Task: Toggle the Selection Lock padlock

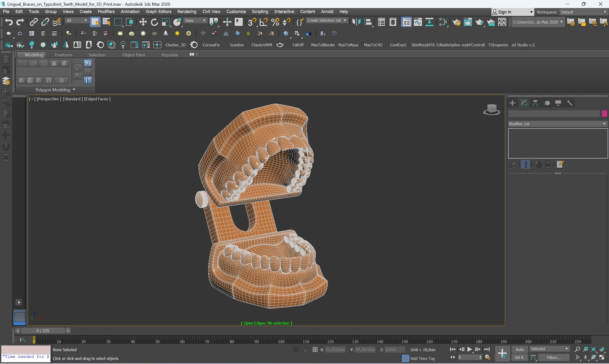Action: pos(305,349)
